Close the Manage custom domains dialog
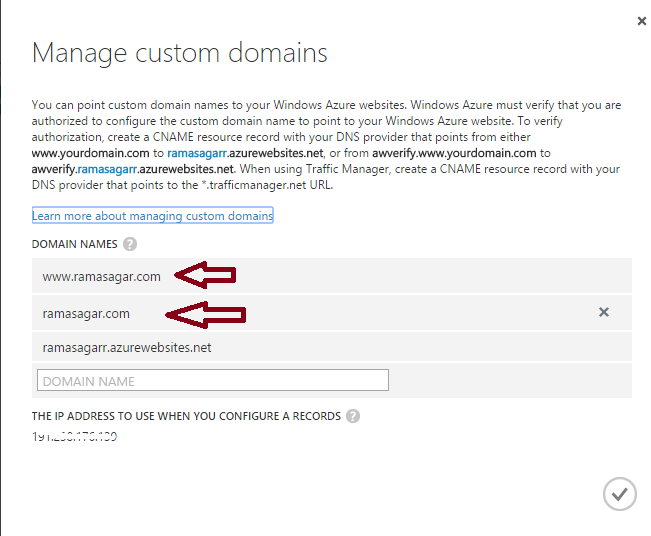The image size is (651, 536). pyautogui.click(x=640, y=20)
